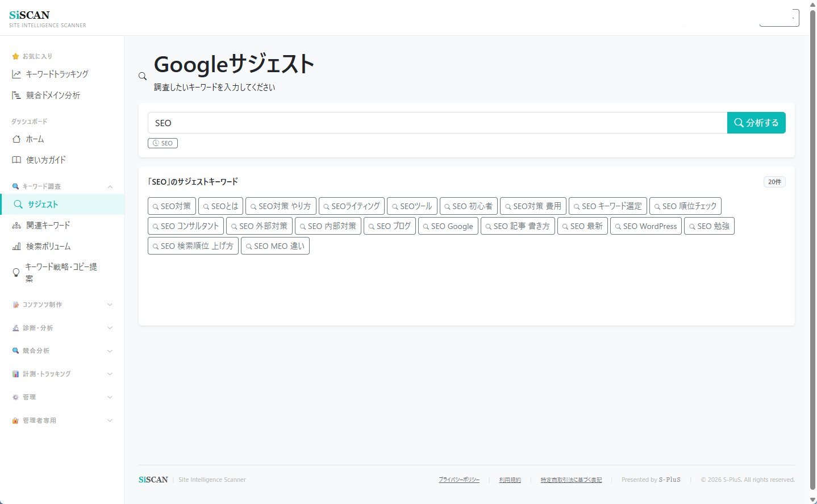Click the magnifier icon beside Googleサジェスト title
This screenshot has width=817, height=504.
point(143,76)
